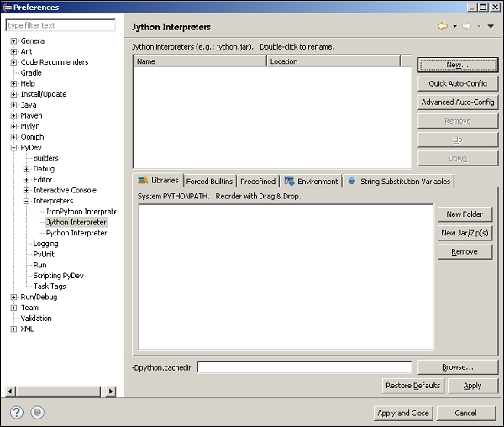The image size is (504, 427).
Task: Click the help question mark icon
Action: click(16, 412)
